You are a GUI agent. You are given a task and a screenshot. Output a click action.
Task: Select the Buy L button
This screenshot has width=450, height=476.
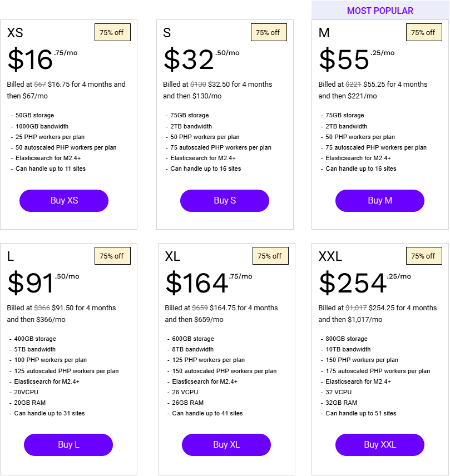click(68, 445)
